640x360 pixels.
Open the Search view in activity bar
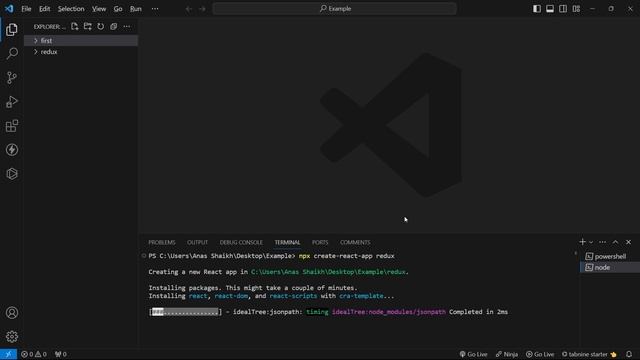pyautogui.click(x=12, y=53)
